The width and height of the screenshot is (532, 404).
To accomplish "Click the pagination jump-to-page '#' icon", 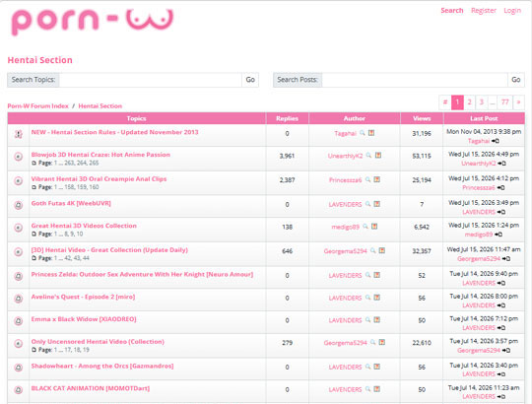I will pos(445,102).
